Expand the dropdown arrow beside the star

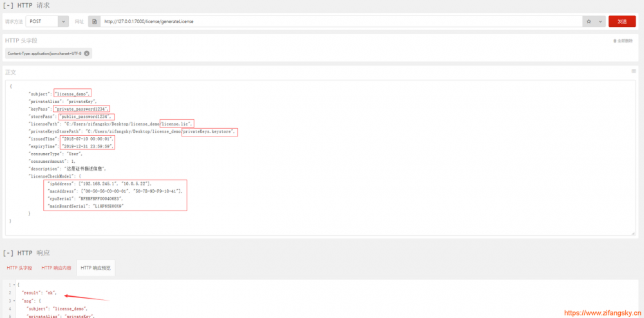600,22
